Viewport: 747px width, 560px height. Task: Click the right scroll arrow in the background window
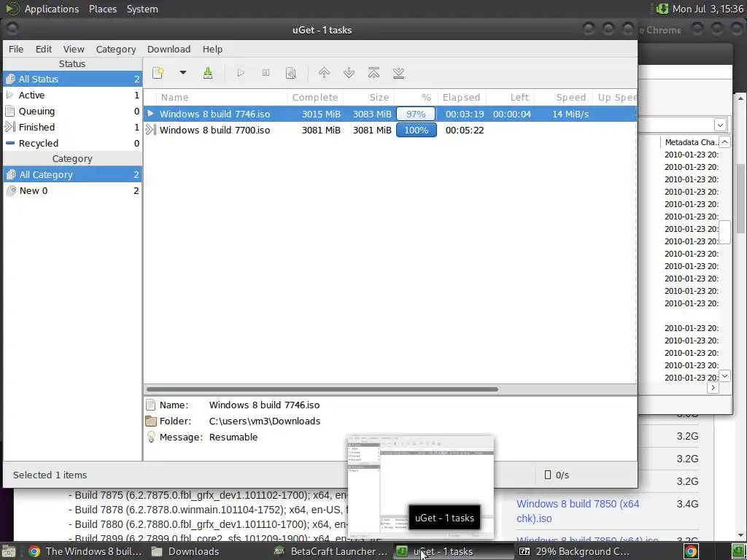point(713,388)
